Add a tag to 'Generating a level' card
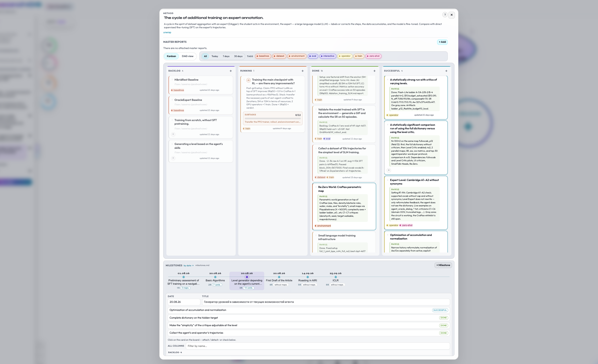 173,158
